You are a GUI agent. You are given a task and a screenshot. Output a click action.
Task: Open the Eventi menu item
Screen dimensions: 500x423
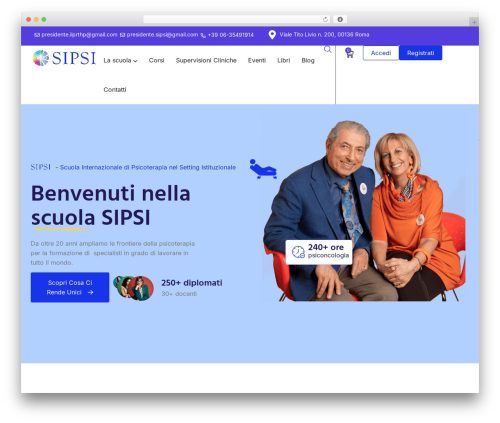coord(257,60)
